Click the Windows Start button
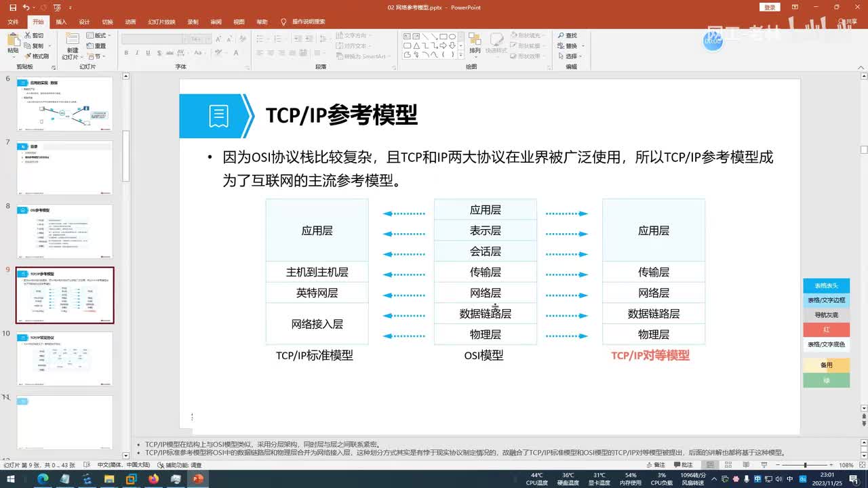This screenshot has height=488, width=868. (x=10, y=479)
